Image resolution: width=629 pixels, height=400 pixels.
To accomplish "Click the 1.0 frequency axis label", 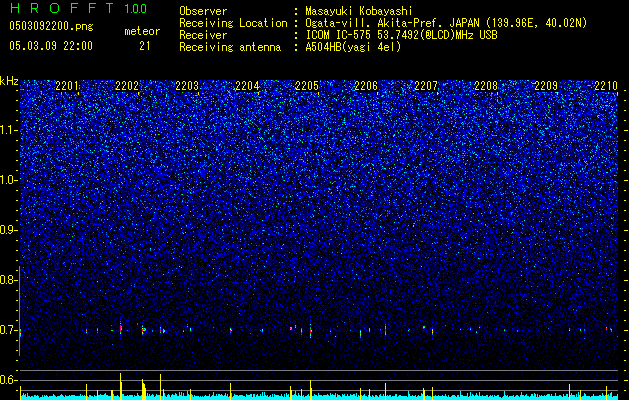I will (x=9, y=180).
